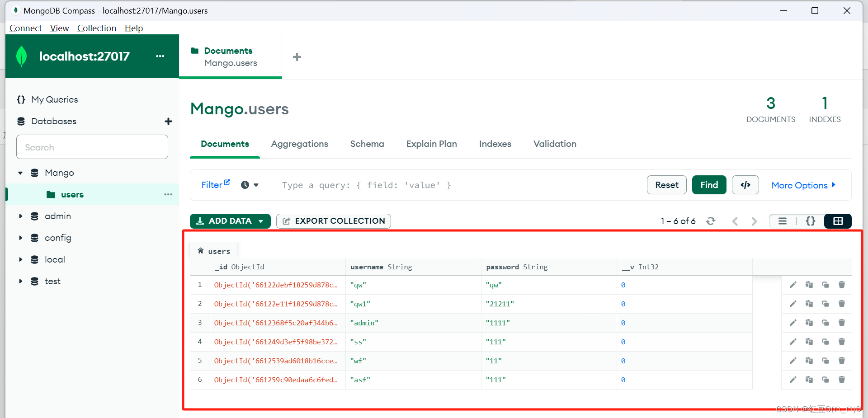Go to the previous page of documents
868x418 pixels.
click(735, 221)
